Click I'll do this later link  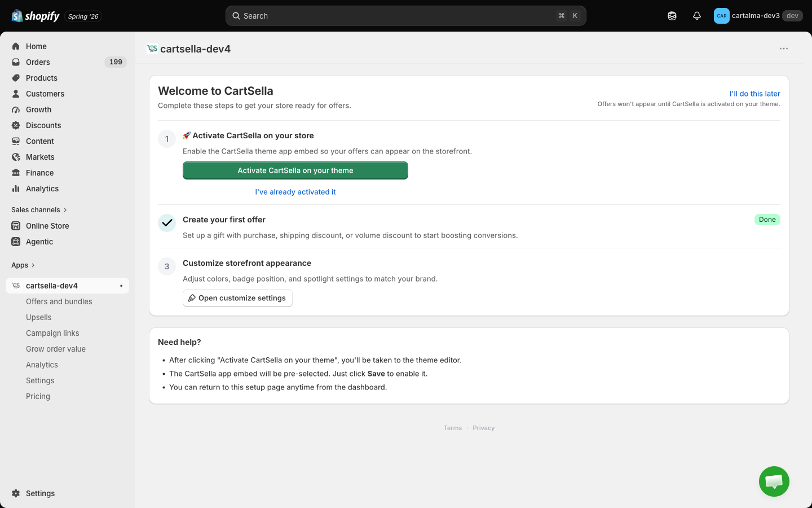click(754, 94)
